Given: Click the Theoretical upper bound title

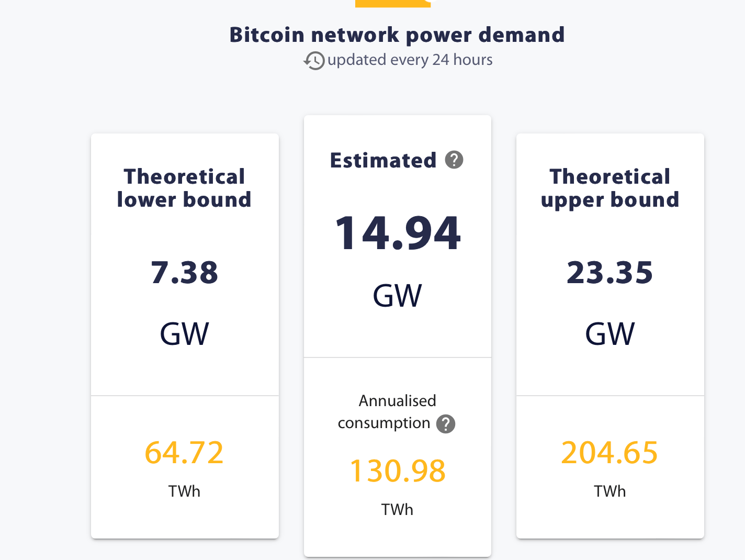Looking at the screenshot, I should pyautogui.click(x=609, y=188).
